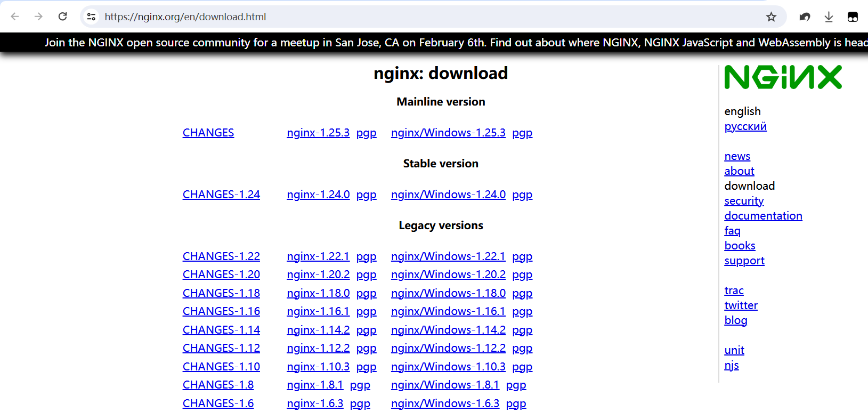
Task: Download nginx-1.14.2 source
Action: point(318,330)
